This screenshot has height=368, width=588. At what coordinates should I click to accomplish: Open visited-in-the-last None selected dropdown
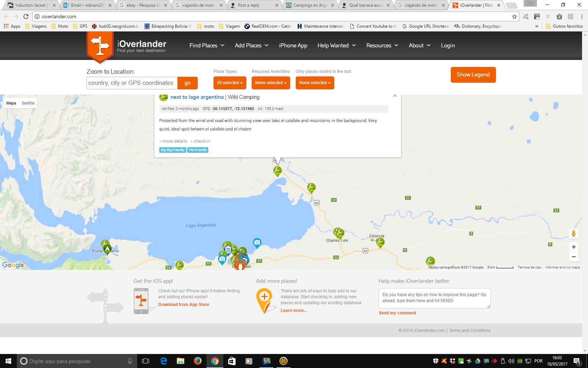click(315, 83)
